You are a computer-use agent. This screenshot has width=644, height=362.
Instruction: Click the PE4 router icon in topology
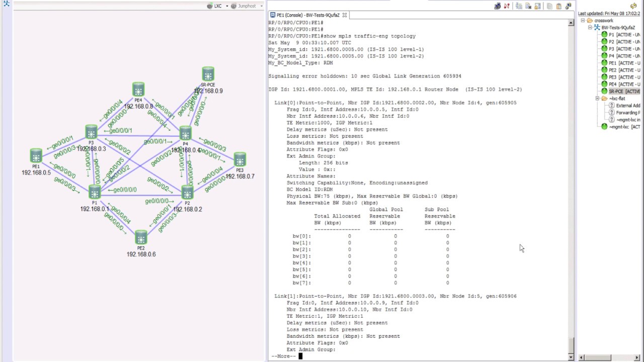tap(138, 89)
